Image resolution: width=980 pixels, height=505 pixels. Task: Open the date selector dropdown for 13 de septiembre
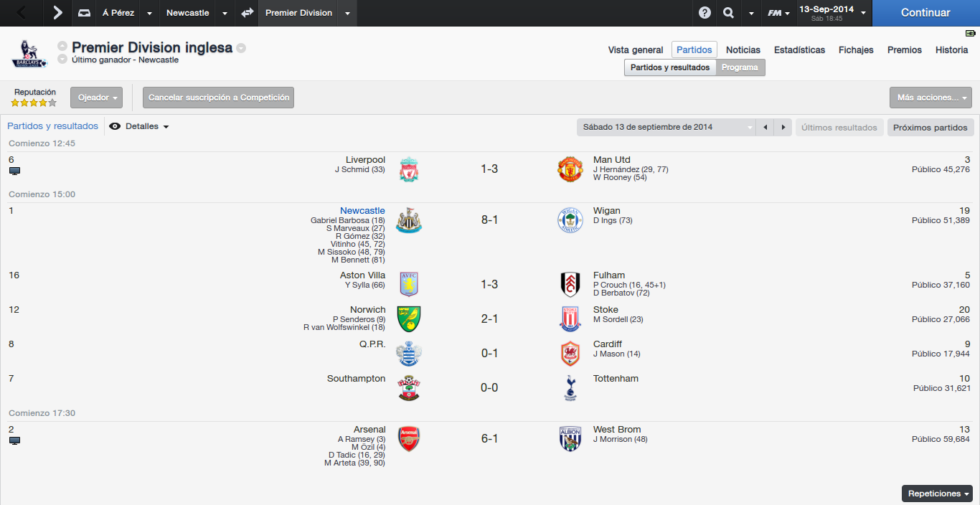click(666, 127)
